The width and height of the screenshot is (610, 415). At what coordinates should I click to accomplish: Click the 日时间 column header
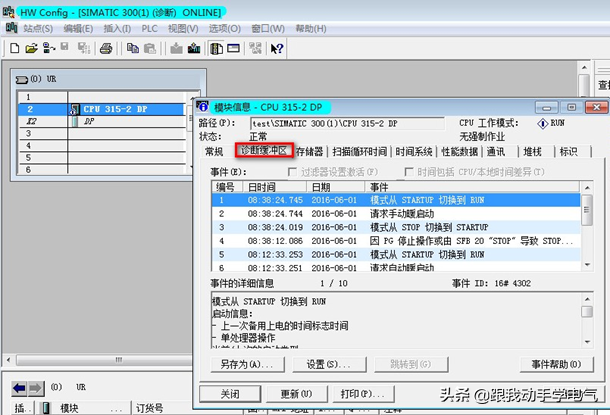tap(275, 187)
